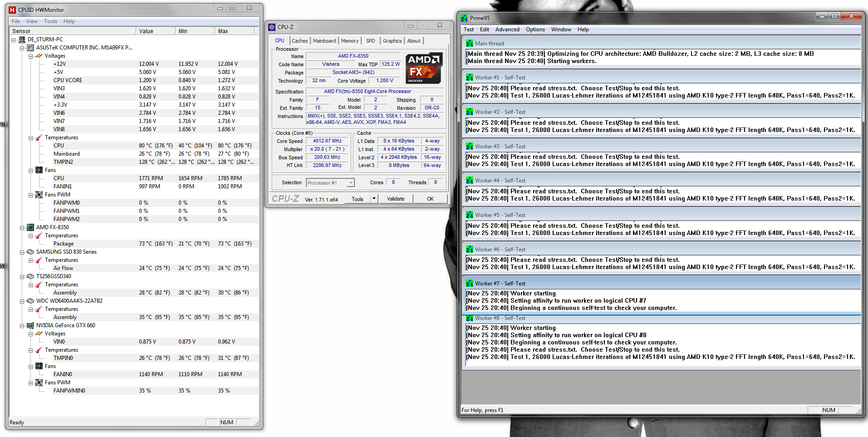Screen dimensions: 868x437
Task: Click the Validate button in CPU-Z
Action: pos(396,199)
